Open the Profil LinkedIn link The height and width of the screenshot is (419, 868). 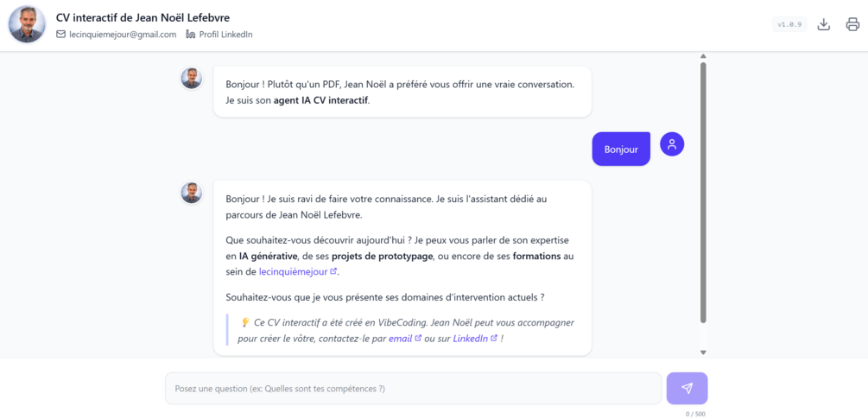click(226, 35)
